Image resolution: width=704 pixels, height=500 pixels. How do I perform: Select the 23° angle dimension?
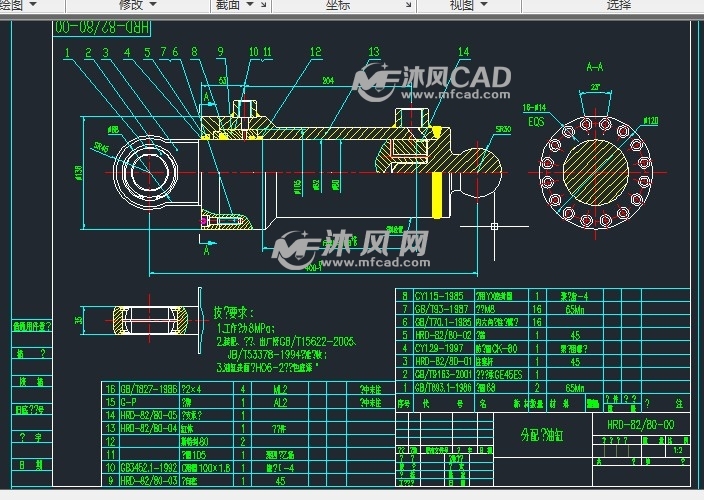tap(595, 87)
